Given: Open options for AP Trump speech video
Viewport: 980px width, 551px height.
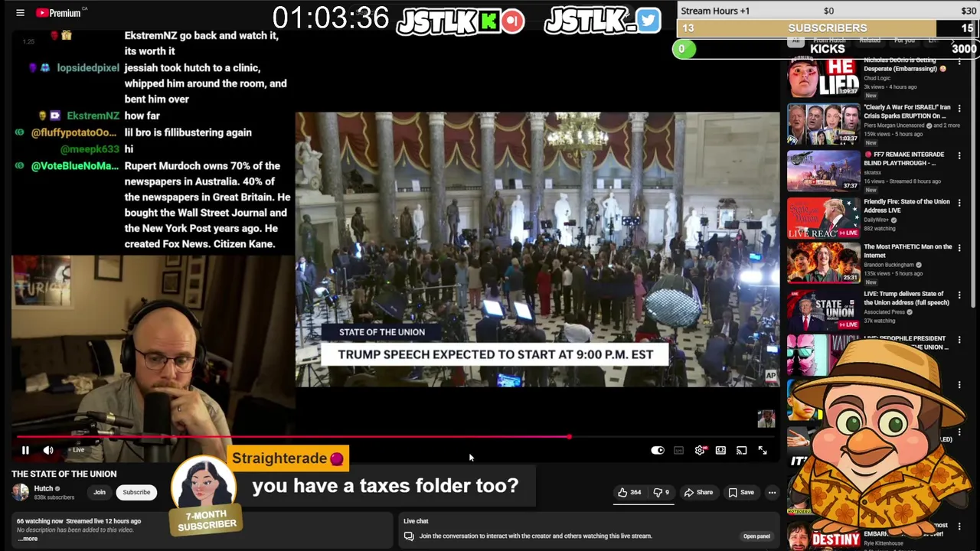Looking at the screenshot, I should click(x=959, y=295).
